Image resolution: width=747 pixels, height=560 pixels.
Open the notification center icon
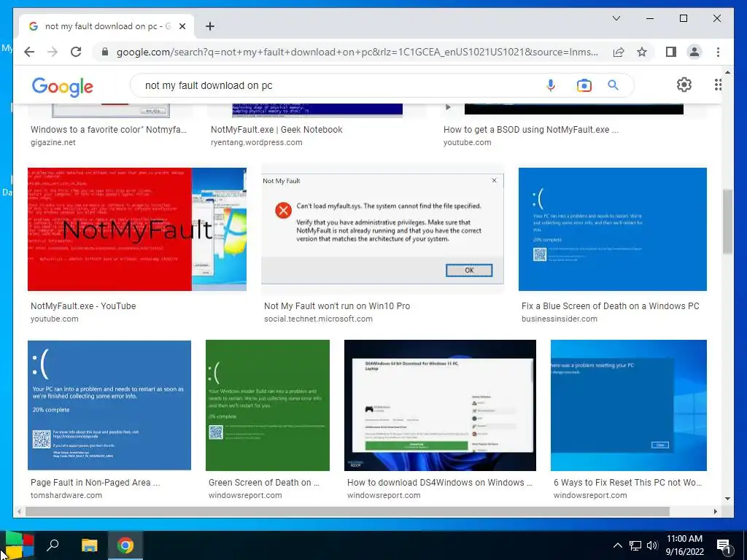[x=724, y=545]
